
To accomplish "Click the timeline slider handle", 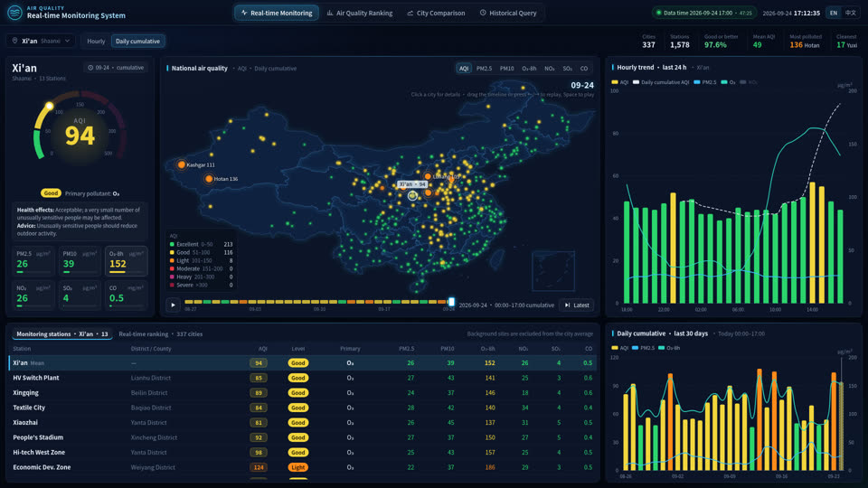I will (451, 302).
